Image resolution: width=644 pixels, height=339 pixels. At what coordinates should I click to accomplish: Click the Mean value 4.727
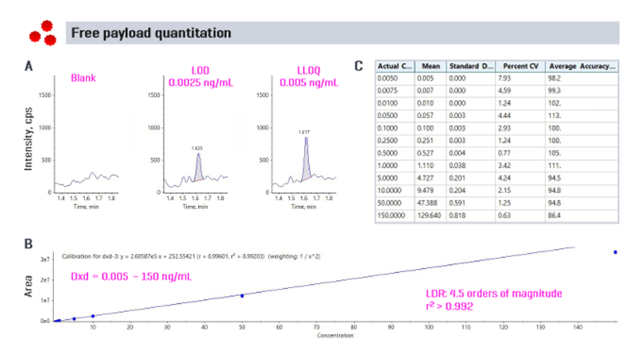pos(425,178)
